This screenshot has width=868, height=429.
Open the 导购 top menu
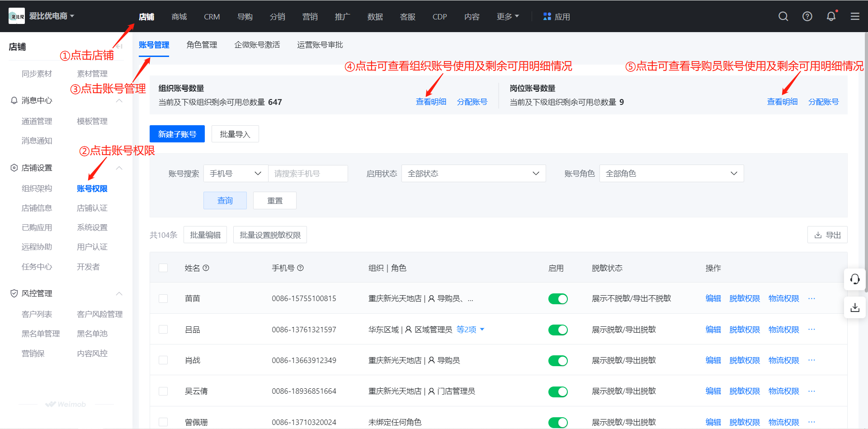245,17
